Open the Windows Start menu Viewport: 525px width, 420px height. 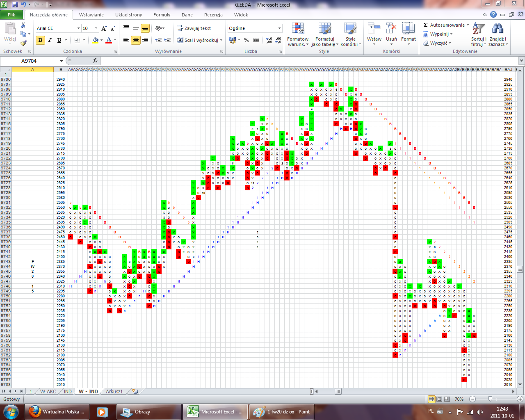pos(11,412)
